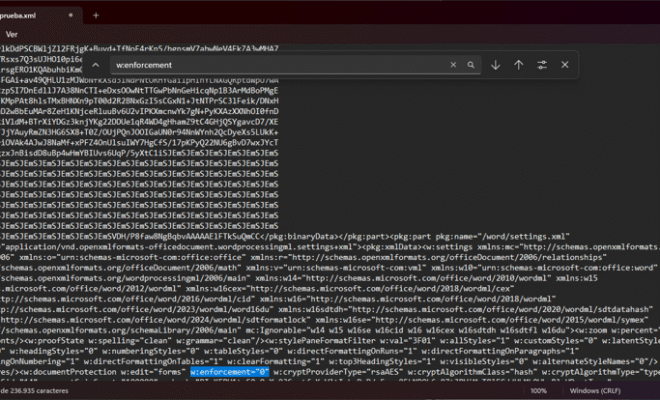Find previous match with up arrow

click(518, 64)
